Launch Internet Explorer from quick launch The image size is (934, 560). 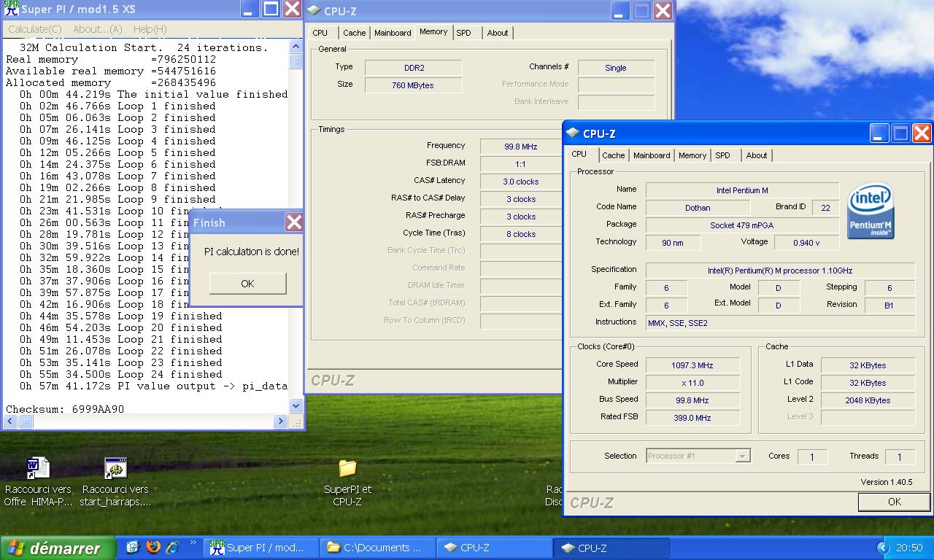(x=172, y=547)
